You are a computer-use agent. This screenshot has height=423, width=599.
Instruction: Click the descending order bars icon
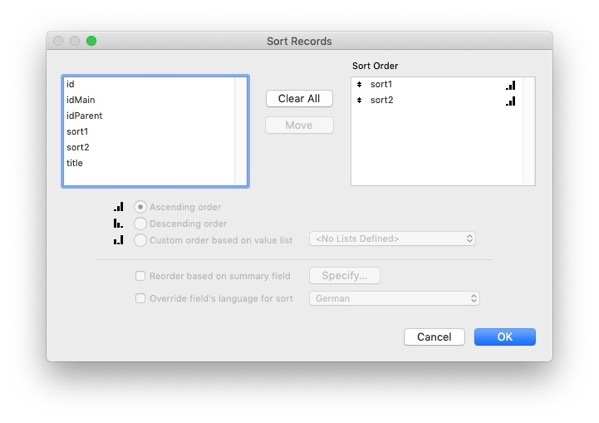pyautogui.click(x=118, y=223)
